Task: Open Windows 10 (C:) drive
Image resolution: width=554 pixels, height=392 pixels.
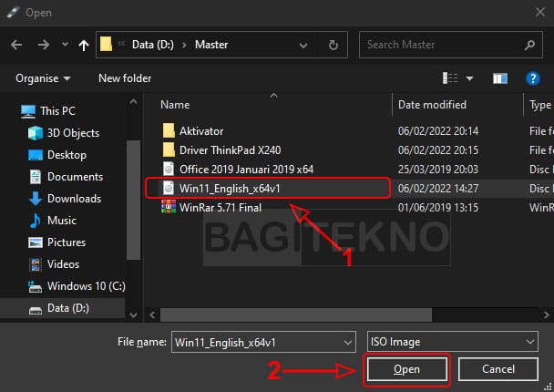Action: tap(77, 286)
